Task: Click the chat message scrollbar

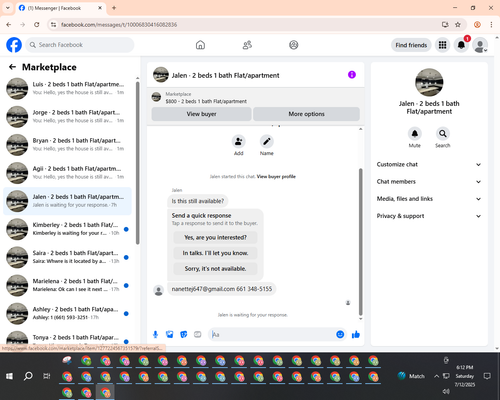Action: click(x=360, y=242)
